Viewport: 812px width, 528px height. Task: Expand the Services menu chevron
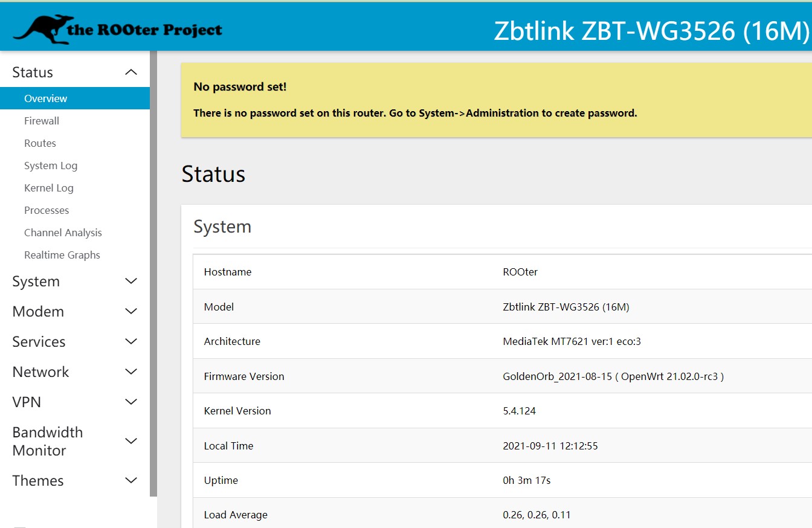click(131, 342)
